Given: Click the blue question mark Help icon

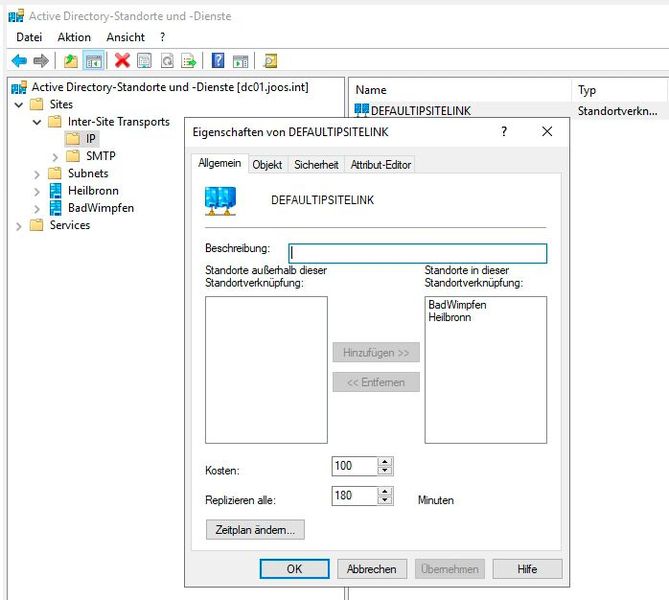Looking at the screenshot, I should tap(218, 61).
